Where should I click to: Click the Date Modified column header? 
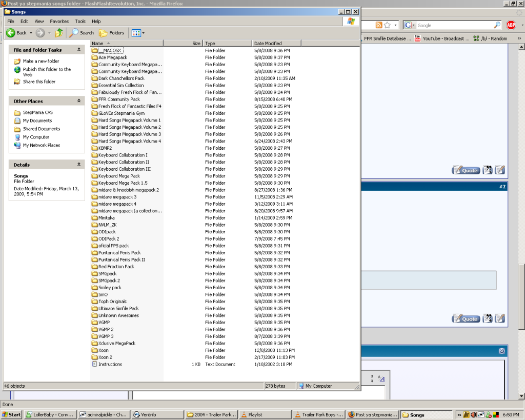click(x=268, y=44)
